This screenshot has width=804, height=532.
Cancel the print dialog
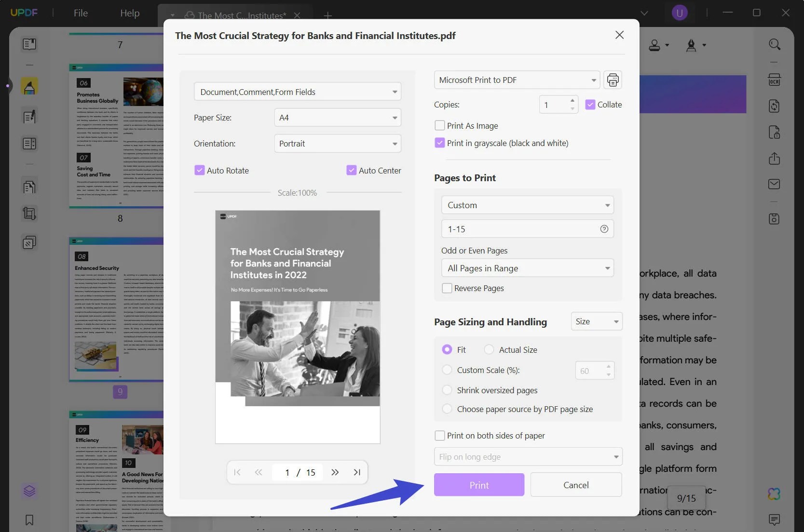pyautogui.click(x=576, y=485)
